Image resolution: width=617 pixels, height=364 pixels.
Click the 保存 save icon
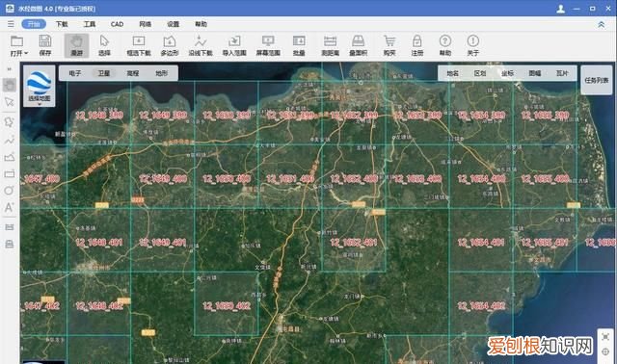45,45
